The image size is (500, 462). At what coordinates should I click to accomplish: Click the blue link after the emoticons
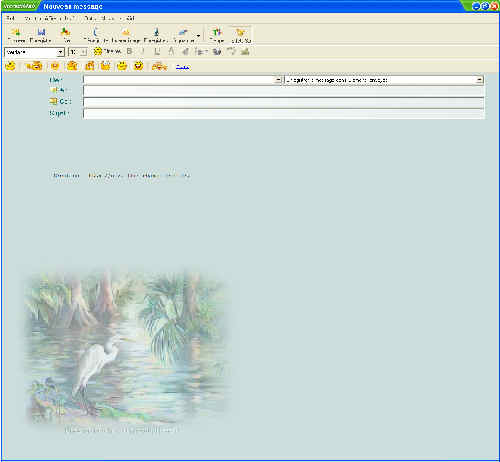[x=182, y=67]
